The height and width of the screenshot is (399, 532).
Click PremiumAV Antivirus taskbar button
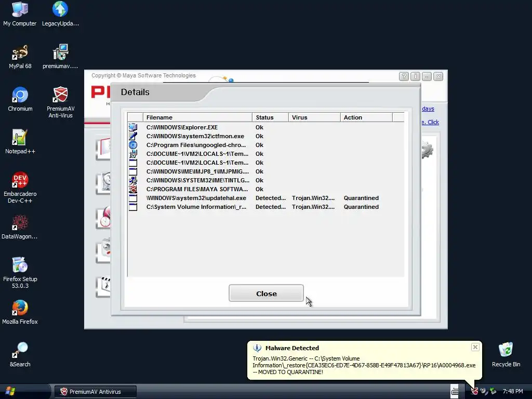[96, 392]
